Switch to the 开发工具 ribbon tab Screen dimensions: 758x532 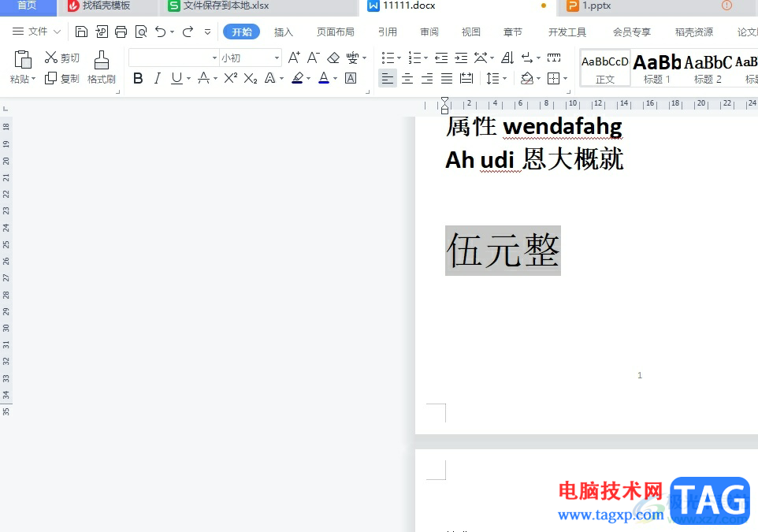click(x=567, y=32)
